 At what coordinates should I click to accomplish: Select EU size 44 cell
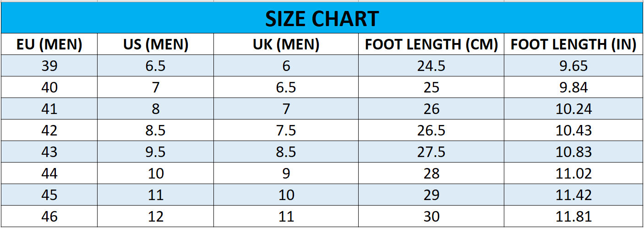pos(49,174)
